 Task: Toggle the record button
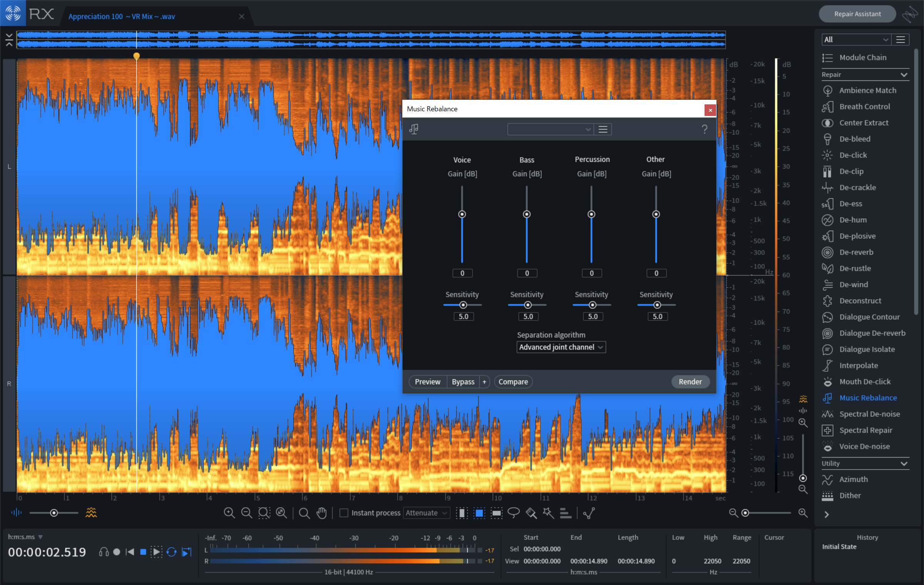click(x=117, y=552)
